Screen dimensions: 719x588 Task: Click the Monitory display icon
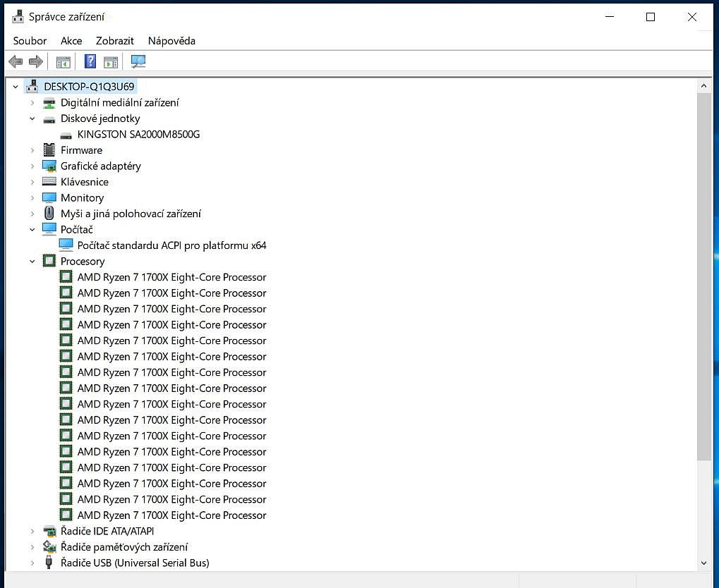pos(49,197)
